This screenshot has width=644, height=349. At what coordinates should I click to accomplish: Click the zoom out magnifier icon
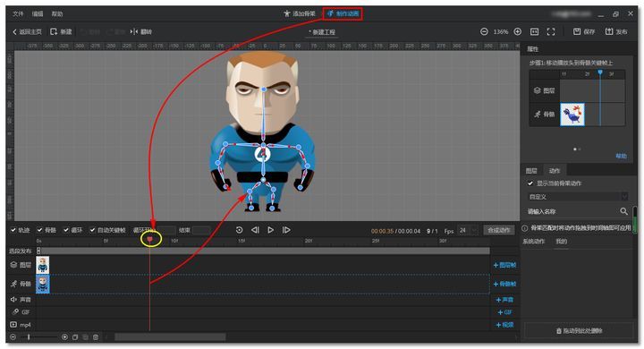[484, 31]
